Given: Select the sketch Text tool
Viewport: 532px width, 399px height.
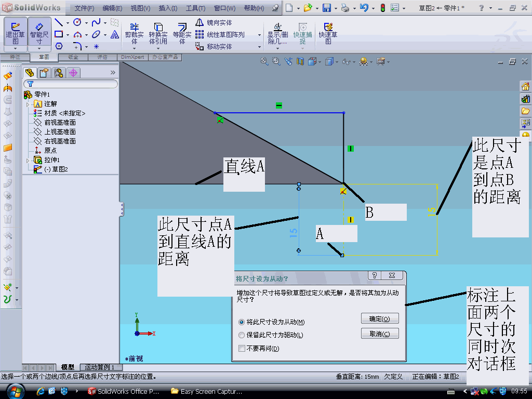Looking at the screenshot, I should 115,34.
